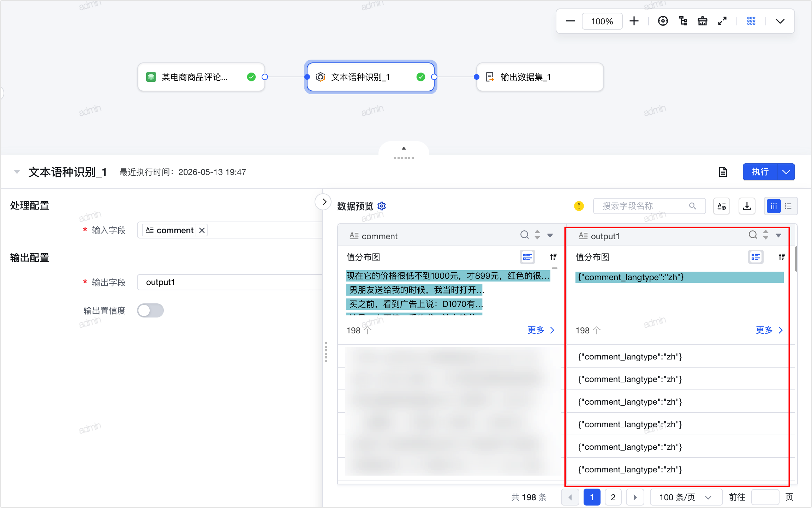Remove the comment tag from 输入字段
The height and width of the screenshot is (508, 812).
(202, 230)
